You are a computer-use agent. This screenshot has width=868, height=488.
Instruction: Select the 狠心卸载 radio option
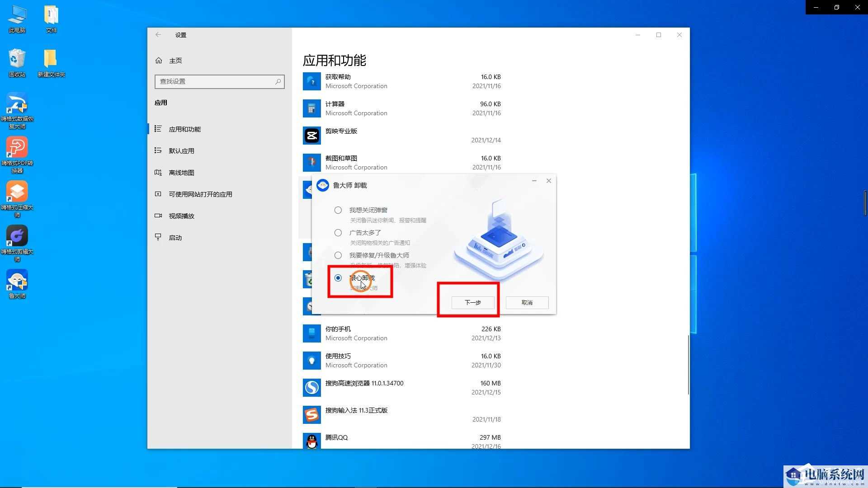[338, 278]
